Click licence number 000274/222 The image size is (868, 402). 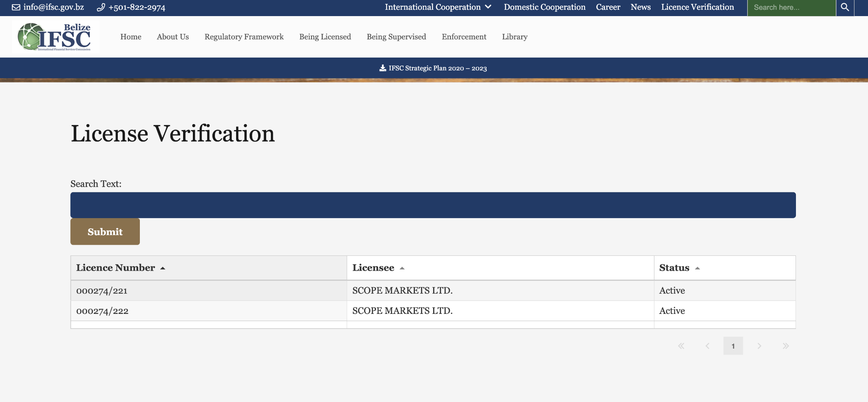(102, 311)
